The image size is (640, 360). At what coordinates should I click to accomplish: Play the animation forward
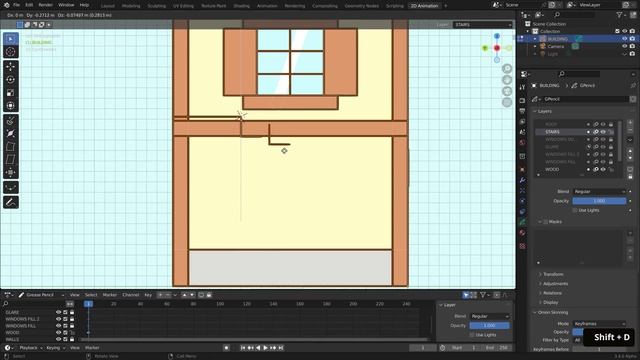[265, 348]
